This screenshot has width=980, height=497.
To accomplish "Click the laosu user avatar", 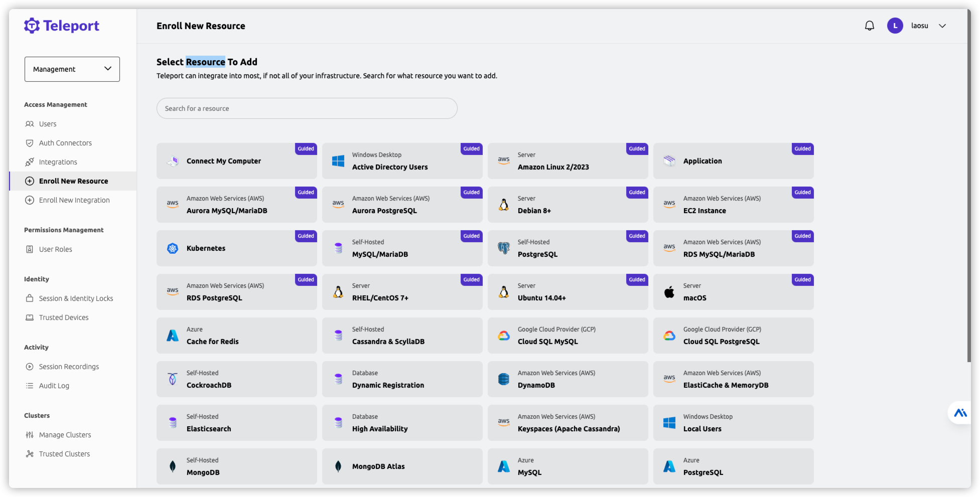I will coord(895,26).
